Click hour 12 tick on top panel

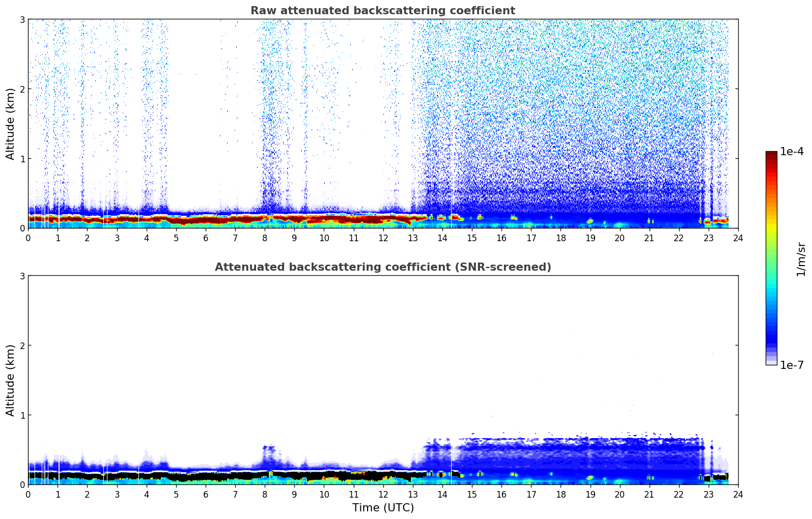[x=383, y=238]
